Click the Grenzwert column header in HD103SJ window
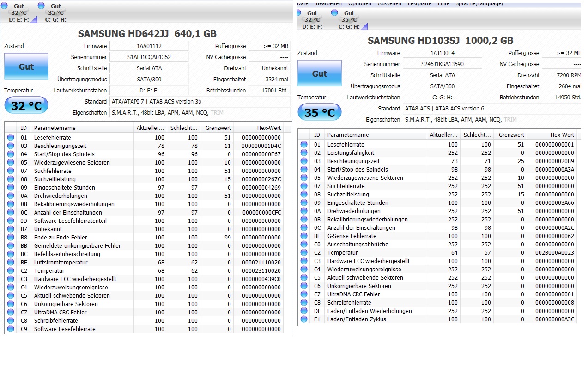Screen dimensions: 588x374 [x=510, y=135]
